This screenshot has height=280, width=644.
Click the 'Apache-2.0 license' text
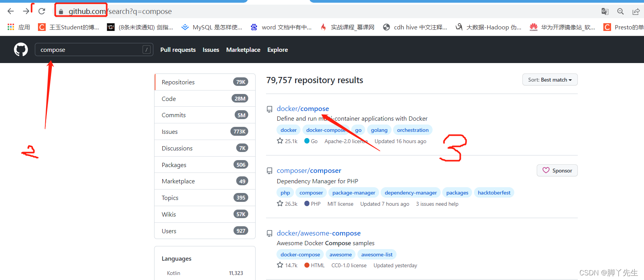346,141
